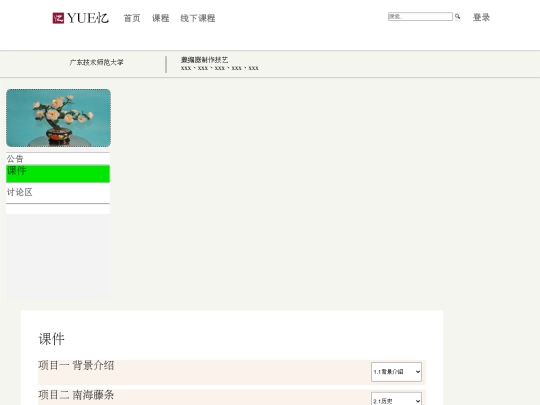Open the 2.1历史 dropdown

[x=396, y=399]
